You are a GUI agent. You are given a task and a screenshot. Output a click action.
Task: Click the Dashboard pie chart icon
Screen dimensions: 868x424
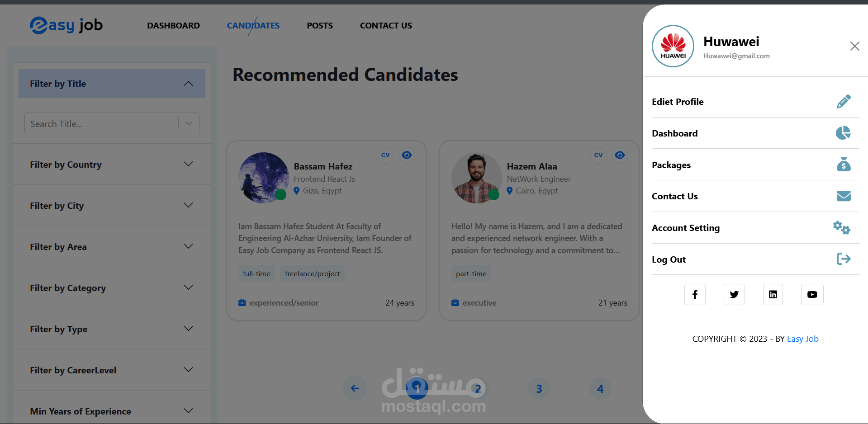843,133
